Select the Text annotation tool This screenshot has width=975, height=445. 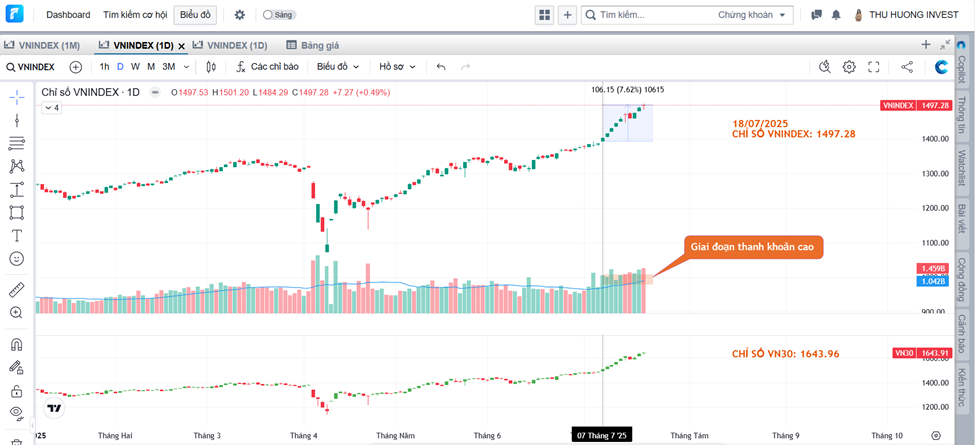[17, 236]
